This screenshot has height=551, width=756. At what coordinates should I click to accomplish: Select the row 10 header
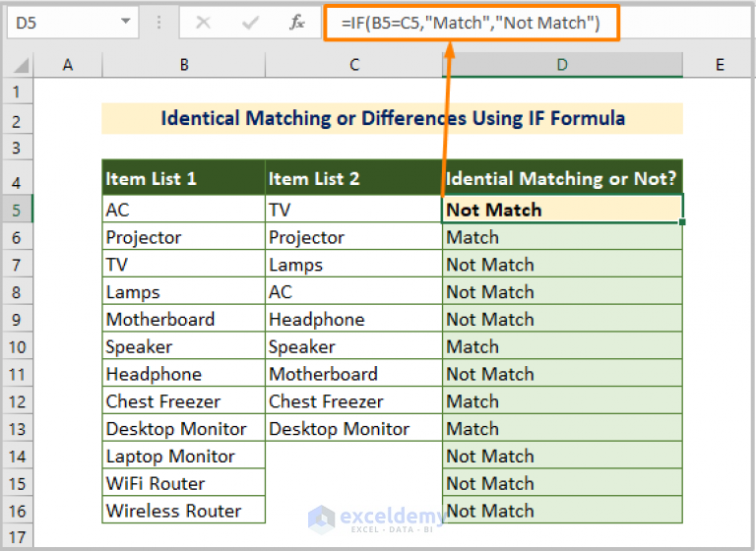(x=17, y=346)
